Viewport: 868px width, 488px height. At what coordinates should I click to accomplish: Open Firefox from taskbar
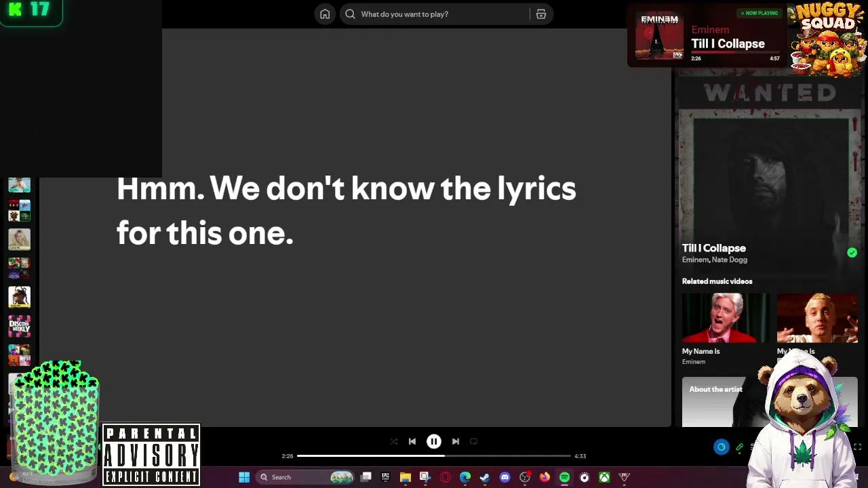[x=545, y=477]
